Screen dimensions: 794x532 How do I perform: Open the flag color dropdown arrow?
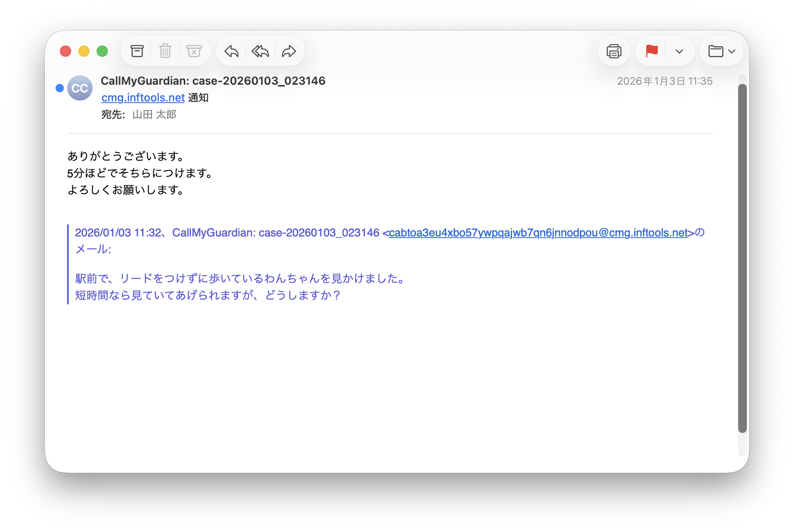pos(679,51)
